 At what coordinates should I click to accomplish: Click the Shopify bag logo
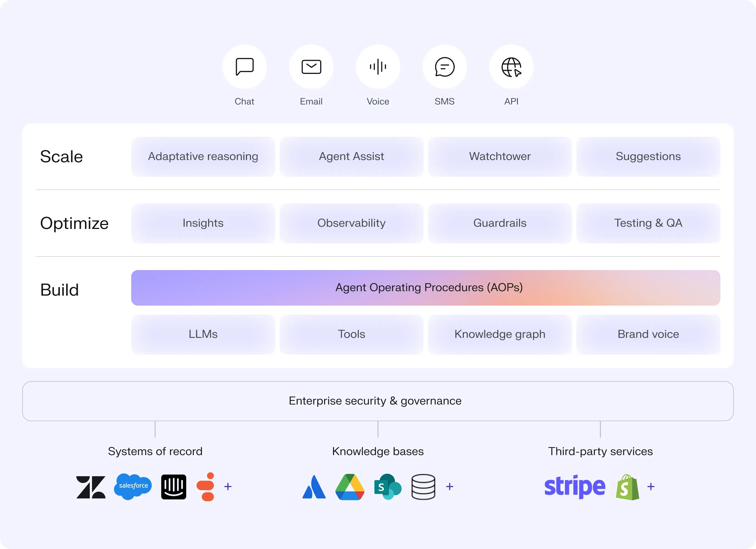[627, 487]
